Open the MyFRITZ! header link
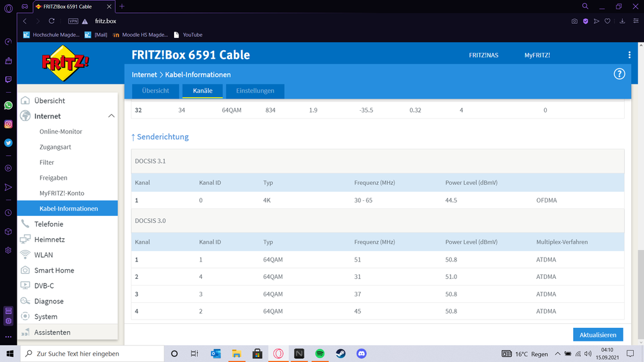The height and width of the screenshot is (362, 644). tap(537, 55)
